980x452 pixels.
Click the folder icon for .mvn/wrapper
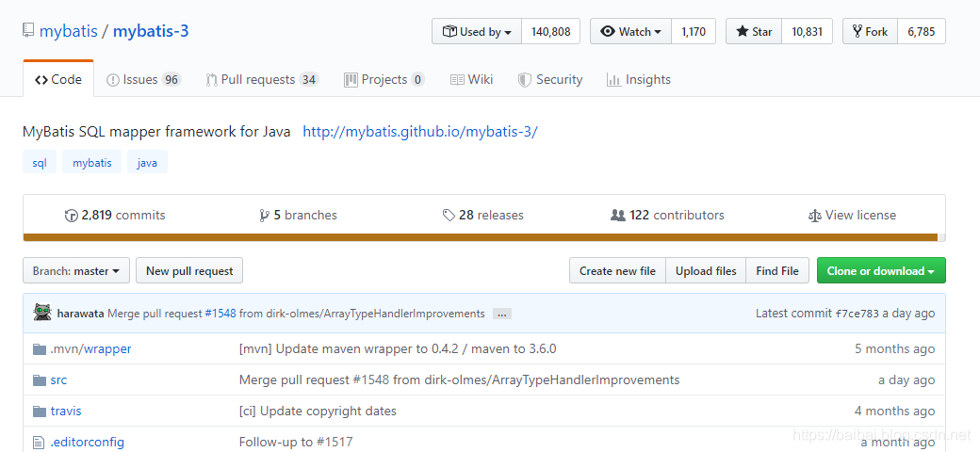pyautogui.click(x=40, y=349)
